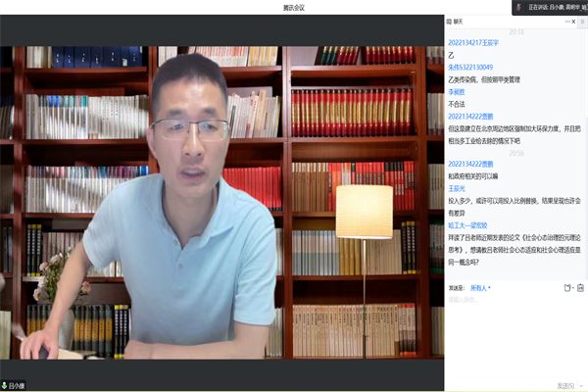Select the 不合法 chat message

(457, 103)
